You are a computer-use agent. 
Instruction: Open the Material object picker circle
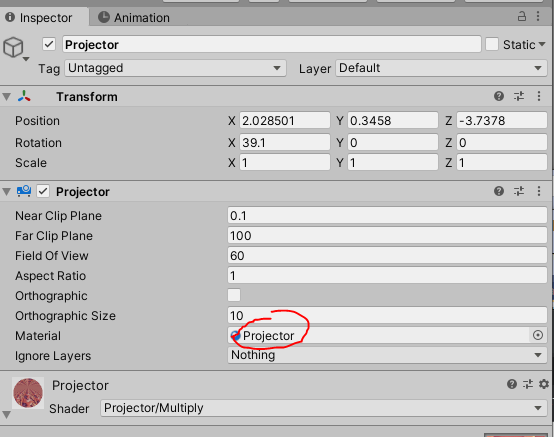click(x=538, y=335)
